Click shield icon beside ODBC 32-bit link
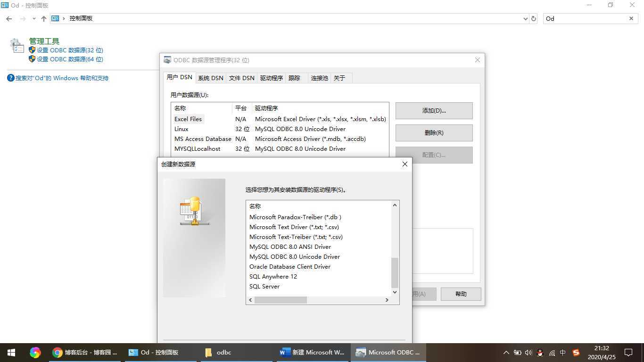Screen dimensions: 644x362 pos(32,50)
